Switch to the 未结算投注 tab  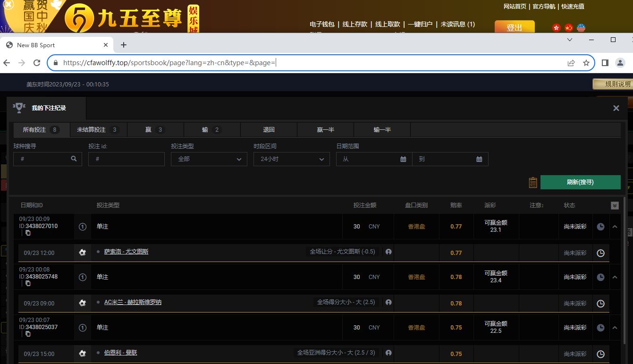pos(98,129)
